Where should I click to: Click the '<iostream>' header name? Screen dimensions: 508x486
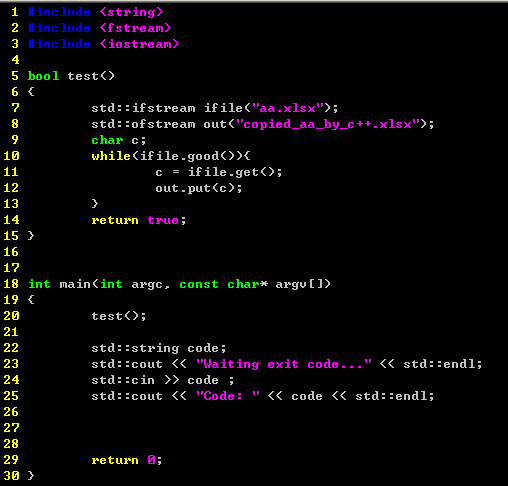pos(139,44)
